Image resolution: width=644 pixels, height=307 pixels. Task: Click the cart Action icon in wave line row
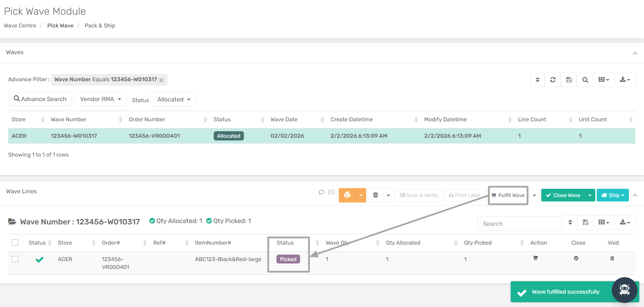click(535, 258)
